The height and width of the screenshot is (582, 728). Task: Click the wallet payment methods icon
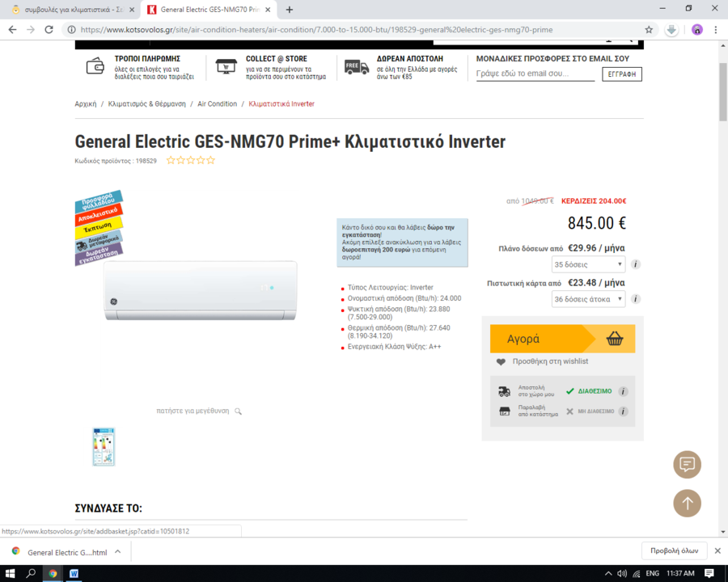[x=95, y=66]
